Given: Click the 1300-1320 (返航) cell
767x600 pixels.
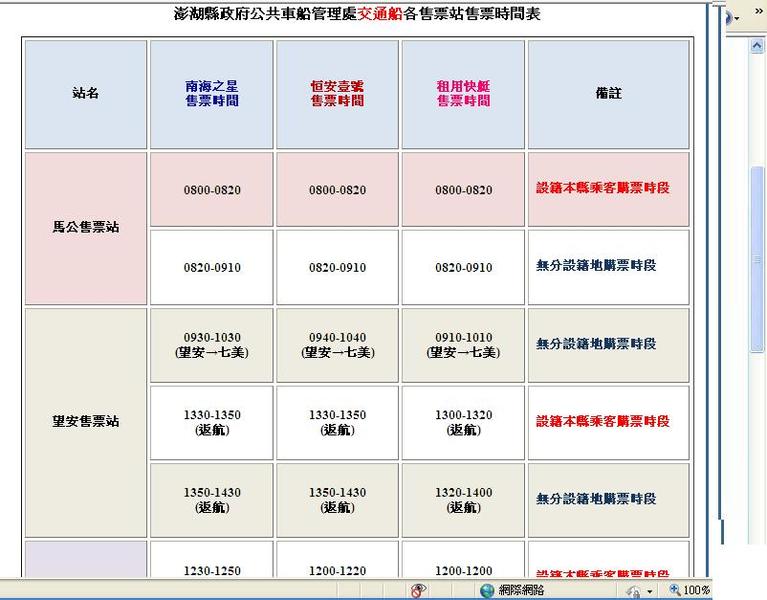Looking at the screenshot, I should coord(463,423).
